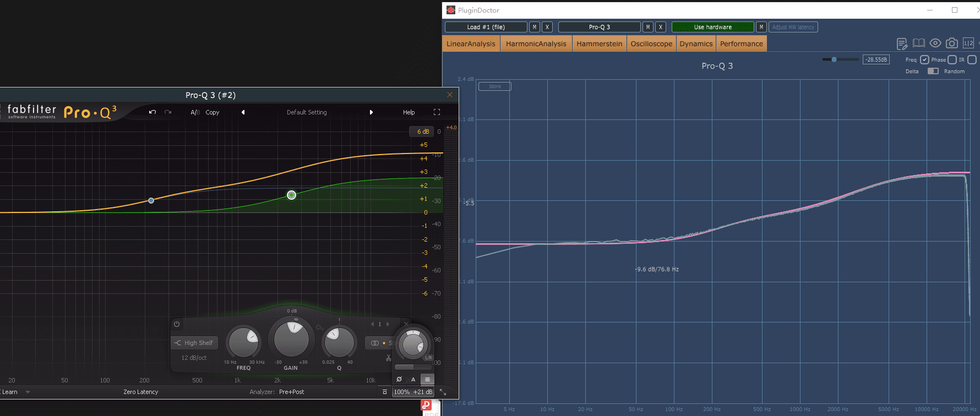Select the grey EQ band node on the curve
The image size is (980, 416).
(151, 200)
